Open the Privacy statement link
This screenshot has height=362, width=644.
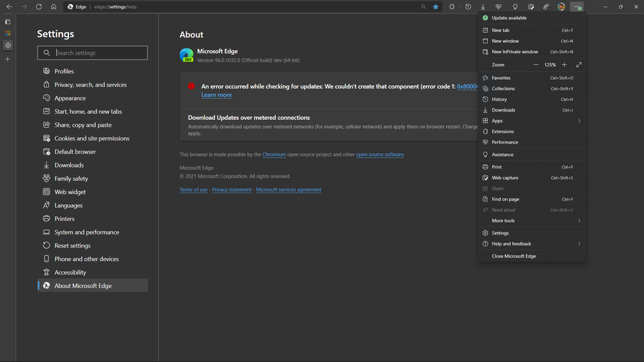(231, 190)
